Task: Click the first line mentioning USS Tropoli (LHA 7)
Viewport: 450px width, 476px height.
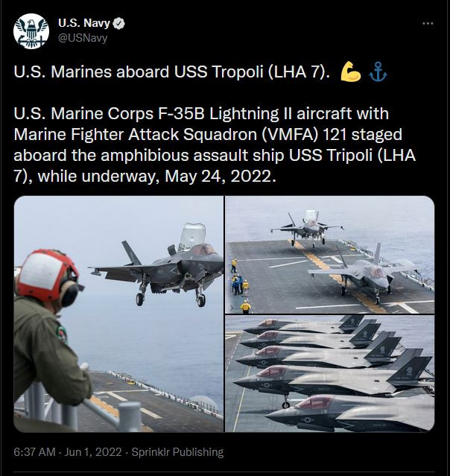Action: (x=171, y=72)
